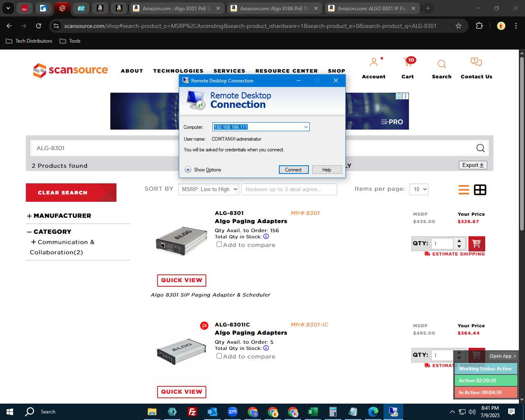Screen dimensions: 525x420
Task: Open Computer address dropdown in Remote Desktop
Action: click(x=306, y=127)
